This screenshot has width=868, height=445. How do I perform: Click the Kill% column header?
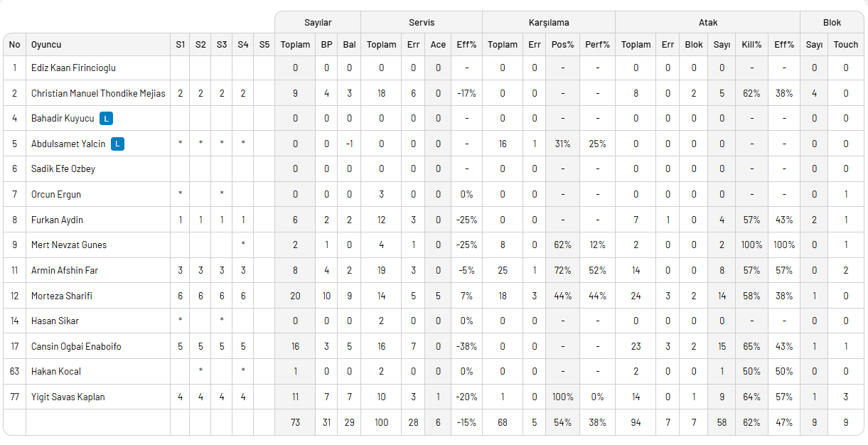coord(751,45)
